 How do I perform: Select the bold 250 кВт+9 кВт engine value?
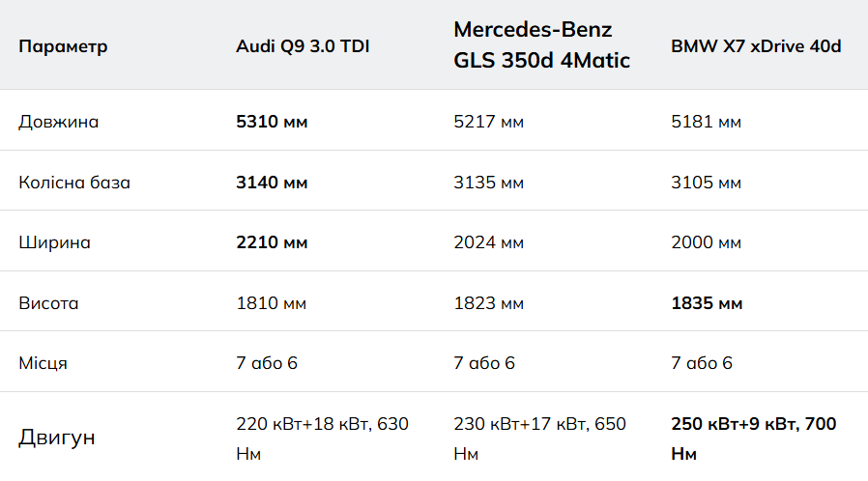754,439
